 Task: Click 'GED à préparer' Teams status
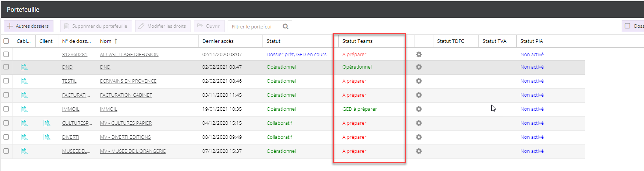point(360,109)
